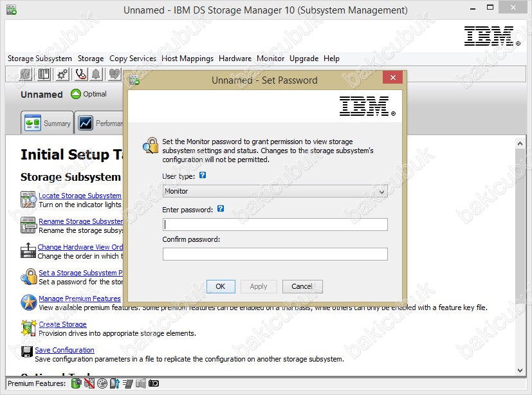The height and width of the screenshot is (395, 532).
Task: Click the blue up-arrow premium feature icon
Action: pos(115,383)
